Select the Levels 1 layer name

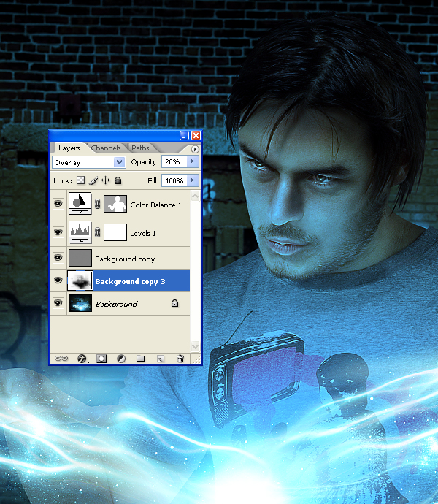pos(143,233)
